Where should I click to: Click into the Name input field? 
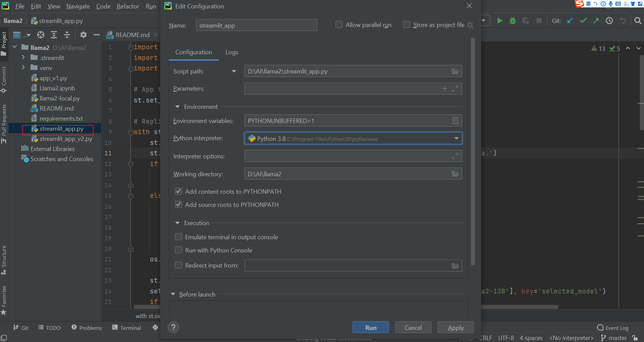257,25
